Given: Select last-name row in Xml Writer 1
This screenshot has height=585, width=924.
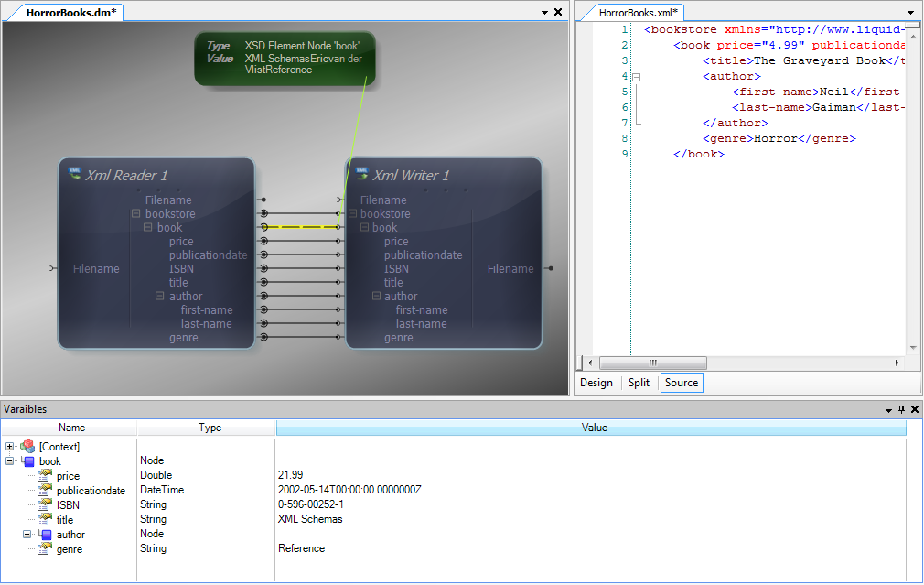Looking at the screenshot, I should coord(421,324).
